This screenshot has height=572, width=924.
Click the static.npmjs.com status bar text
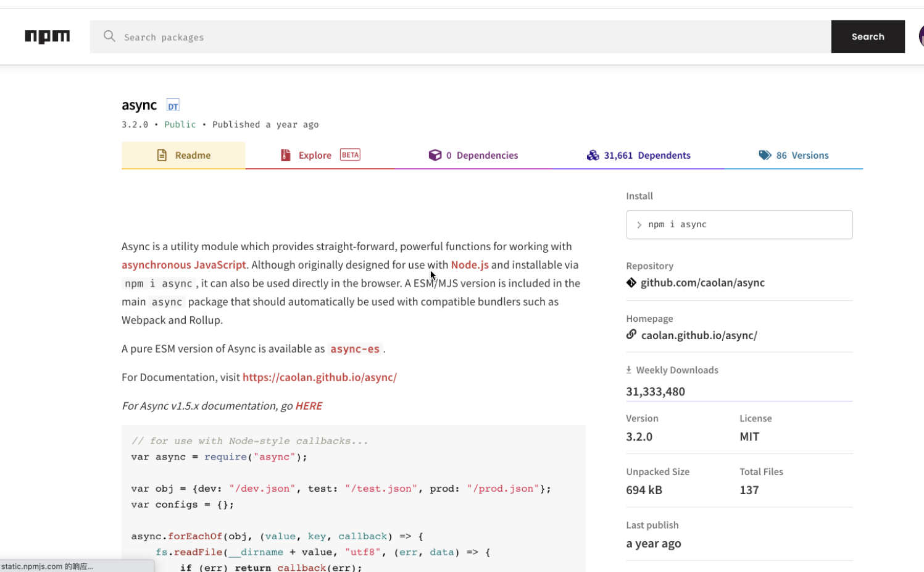(x=47, y=566)
